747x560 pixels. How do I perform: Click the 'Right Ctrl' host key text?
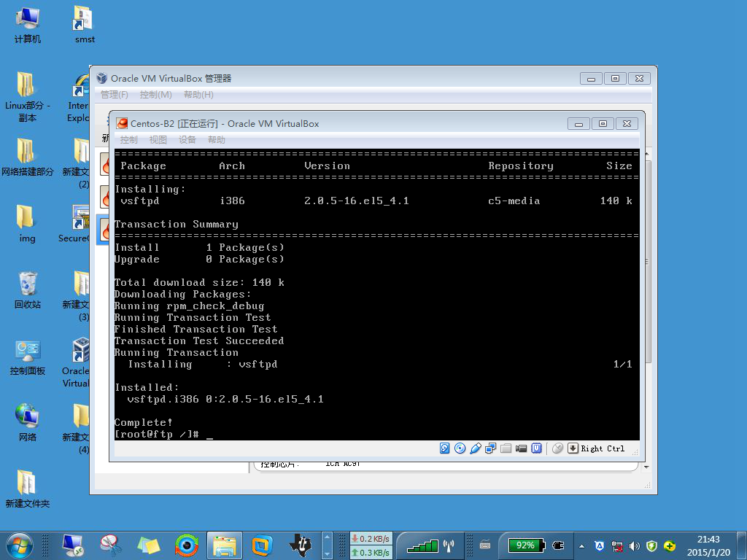(x=602, y=448)
